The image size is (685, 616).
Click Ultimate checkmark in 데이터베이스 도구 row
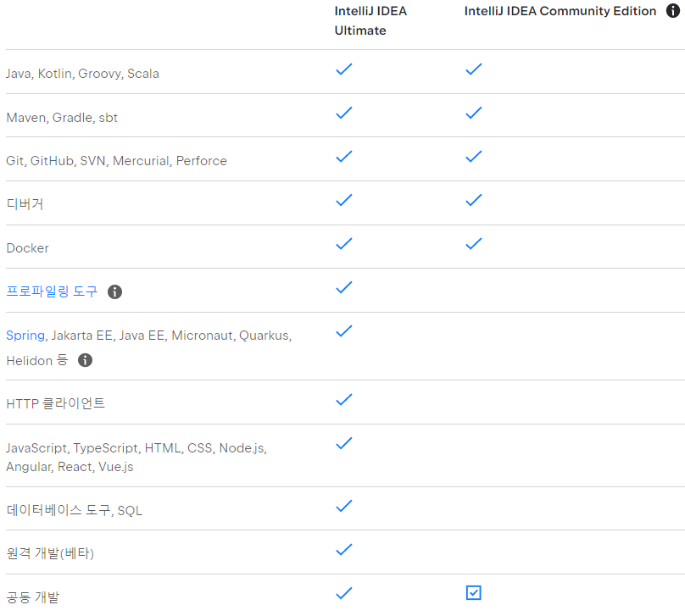[343, 506]
